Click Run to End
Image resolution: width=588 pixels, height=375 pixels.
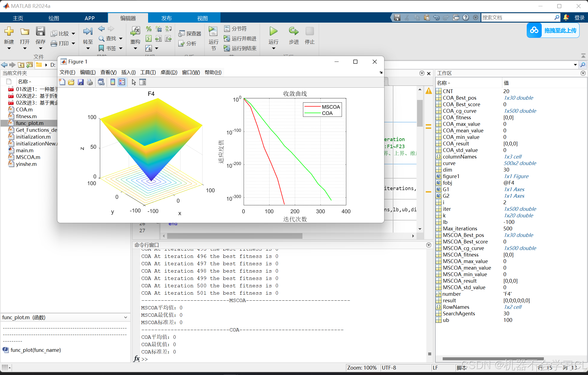[x=240, y=48]
